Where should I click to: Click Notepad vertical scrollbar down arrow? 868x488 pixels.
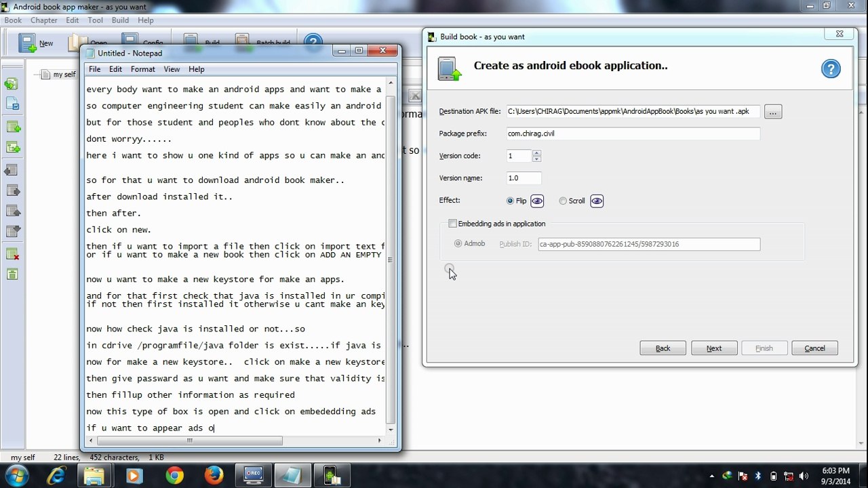click(391, 429)
